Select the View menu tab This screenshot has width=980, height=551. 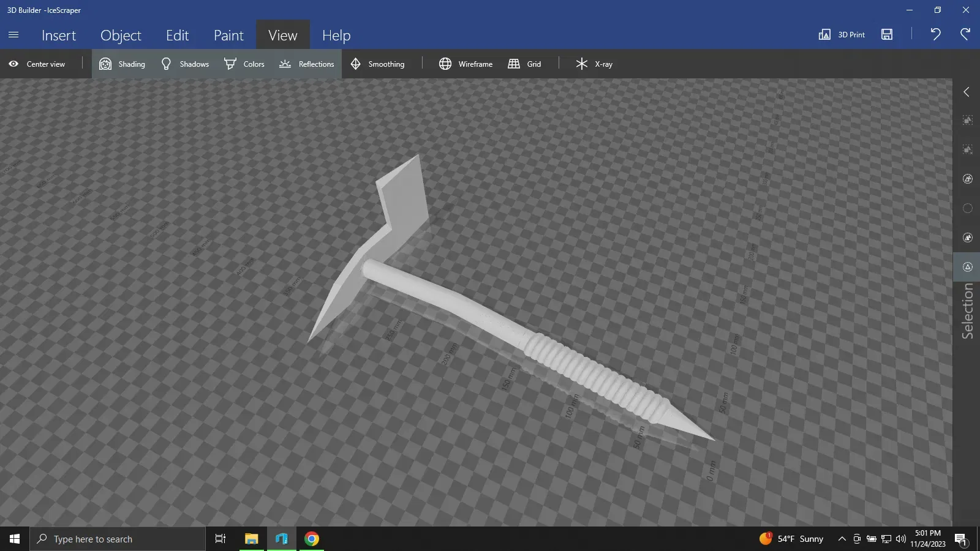coord(282,36)
